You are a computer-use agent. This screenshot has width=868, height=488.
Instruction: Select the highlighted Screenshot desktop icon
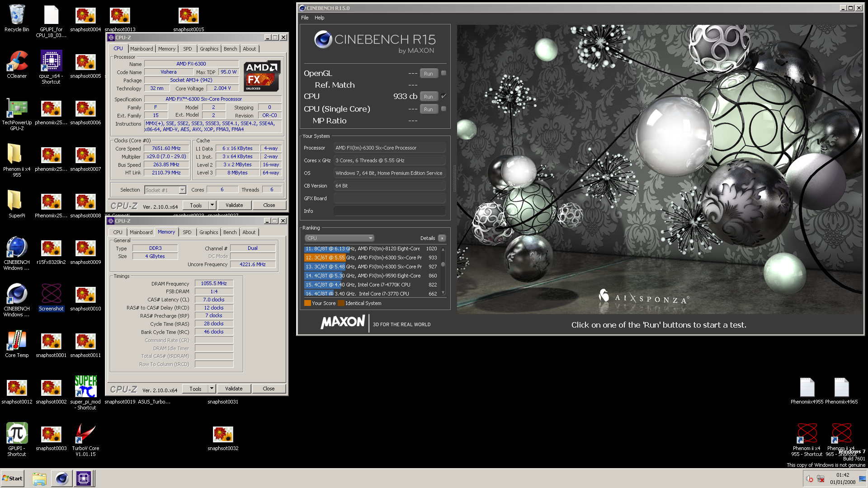click(51, 297)
